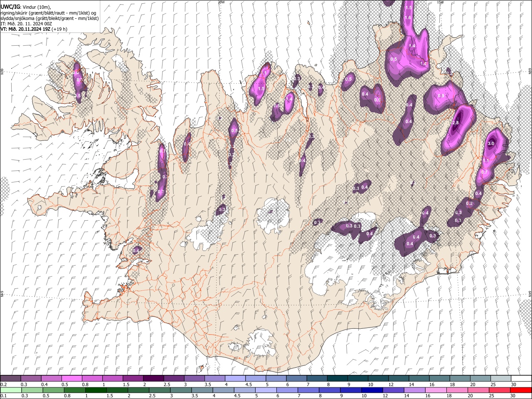The image size is (532, 399).
Task: Select the dark green 1 swatch, bottom legend row
Action: pyautogui.click(x=96, y=390)
